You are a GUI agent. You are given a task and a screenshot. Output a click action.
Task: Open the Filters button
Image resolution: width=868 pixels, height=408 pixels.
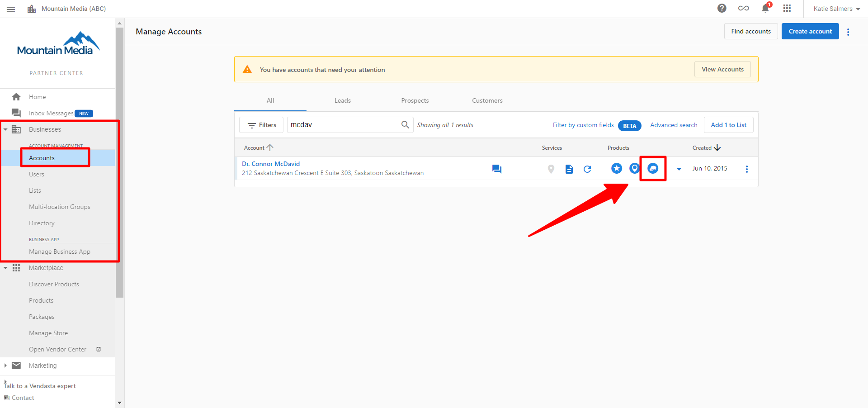pos(261,125)
